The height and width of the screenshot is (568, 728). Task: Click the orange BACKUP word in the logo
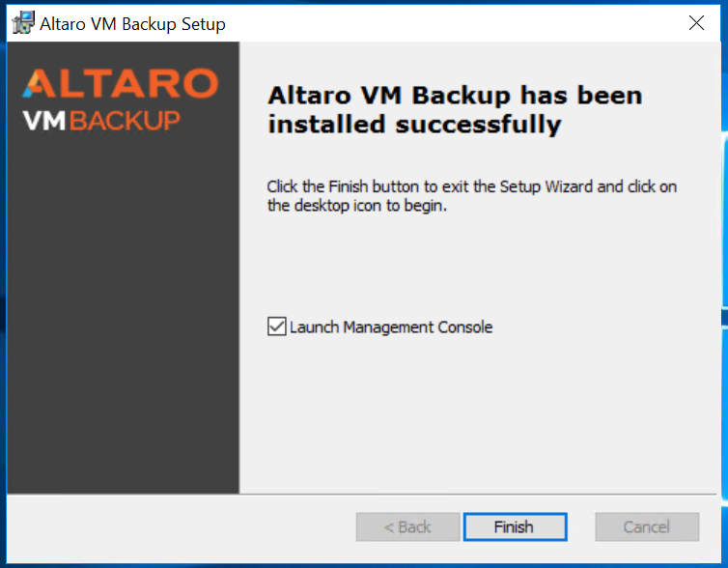coord(125,121)
